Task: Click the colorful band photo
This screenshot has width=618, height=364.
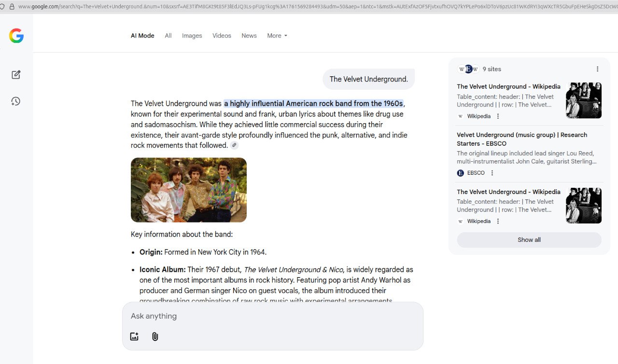Action: click(189, 190)
